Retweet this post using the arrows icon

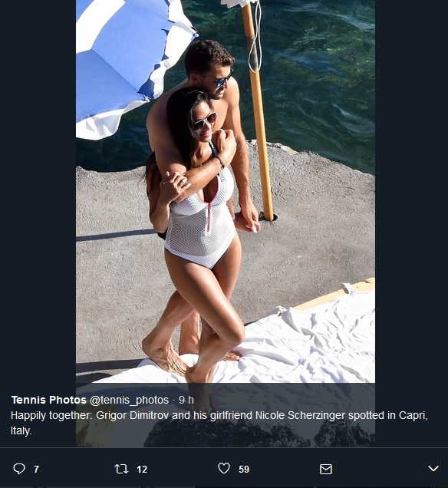click(x=121, y=469)
